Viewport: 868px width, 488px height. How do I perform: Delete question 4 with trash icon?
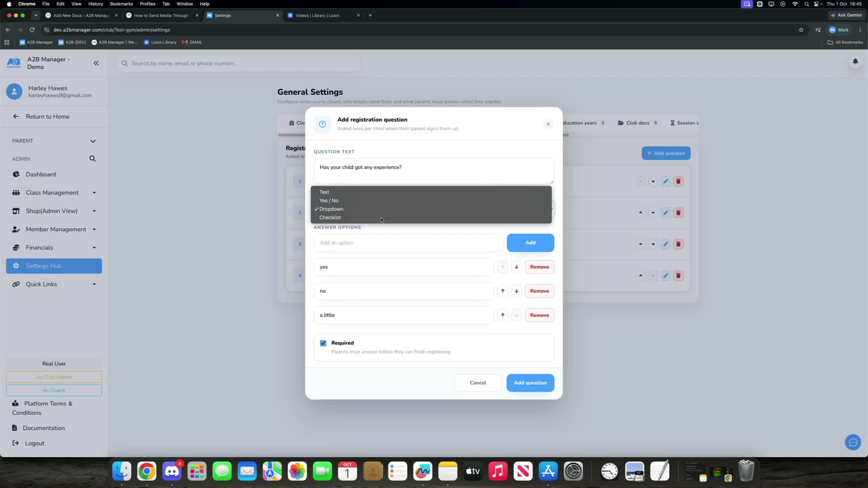click(678, 276)
